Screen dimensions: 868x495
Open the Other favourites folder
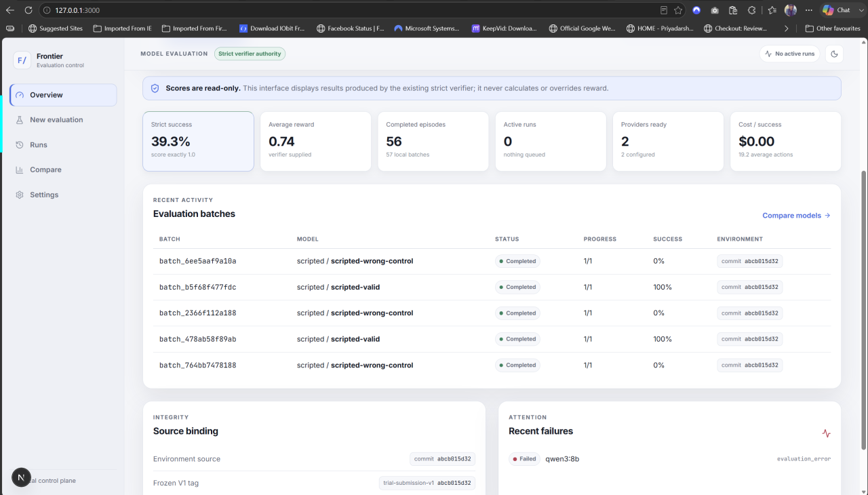click(x=833, y=28)
